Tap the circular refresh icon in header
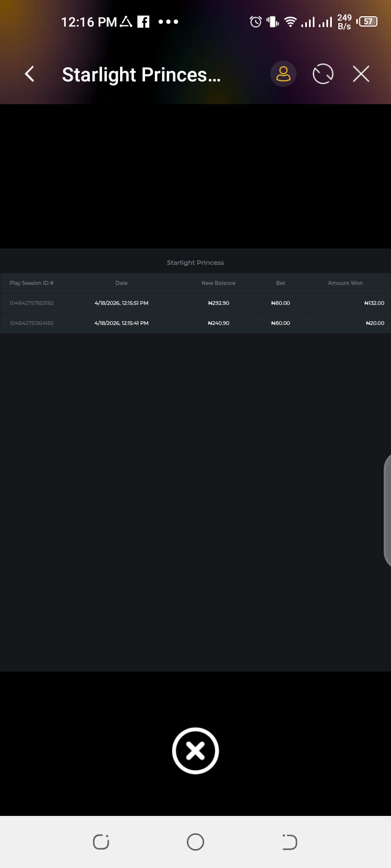 [x=323, y=74]
